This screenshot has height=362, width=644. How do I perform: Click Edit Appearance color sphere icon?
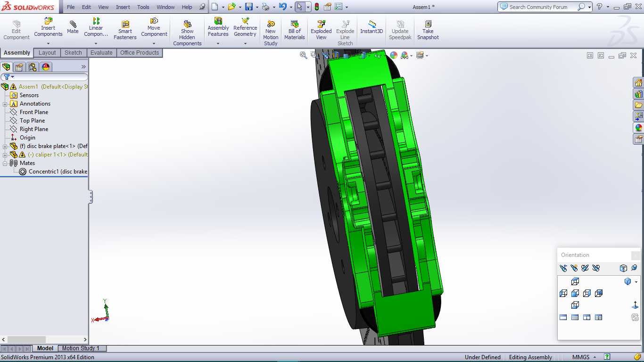coord(394,55)
